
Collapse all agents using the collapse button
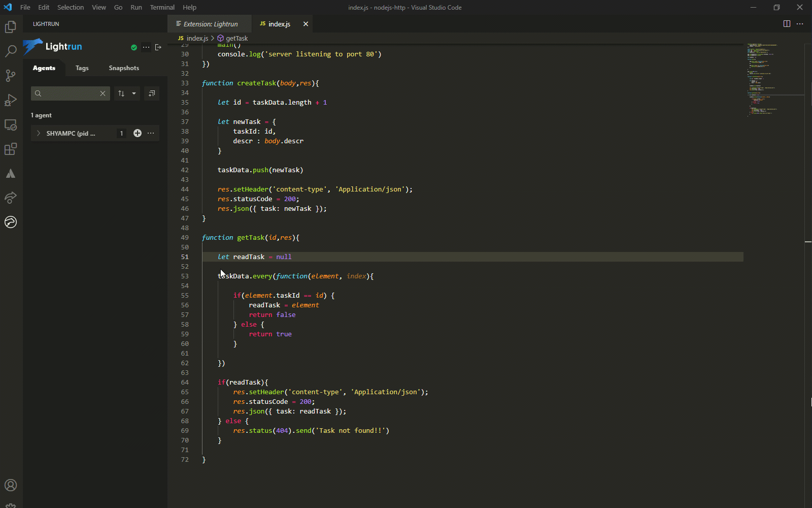pyautogui.click(x=152, y=93)
